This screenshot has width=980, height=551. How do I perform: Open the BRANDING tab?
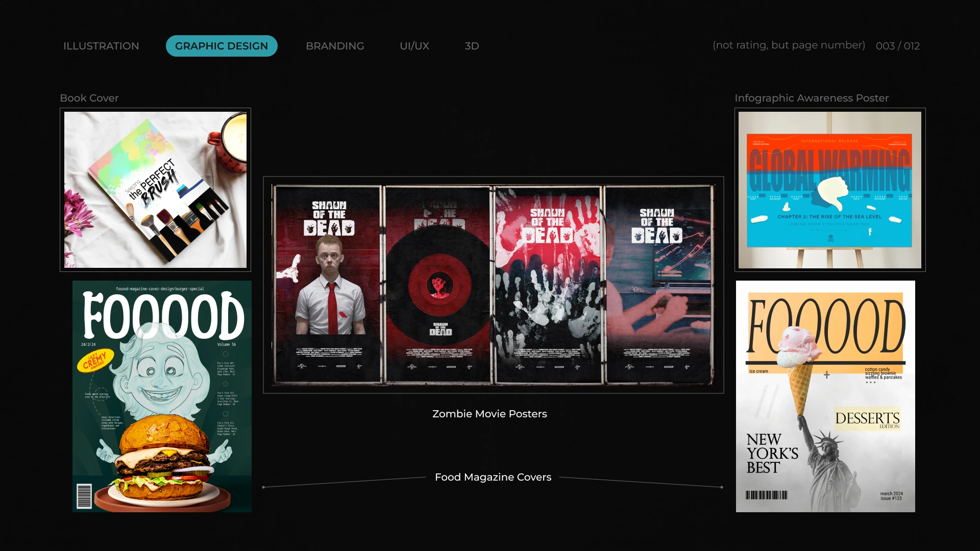[x=335, y=46]
